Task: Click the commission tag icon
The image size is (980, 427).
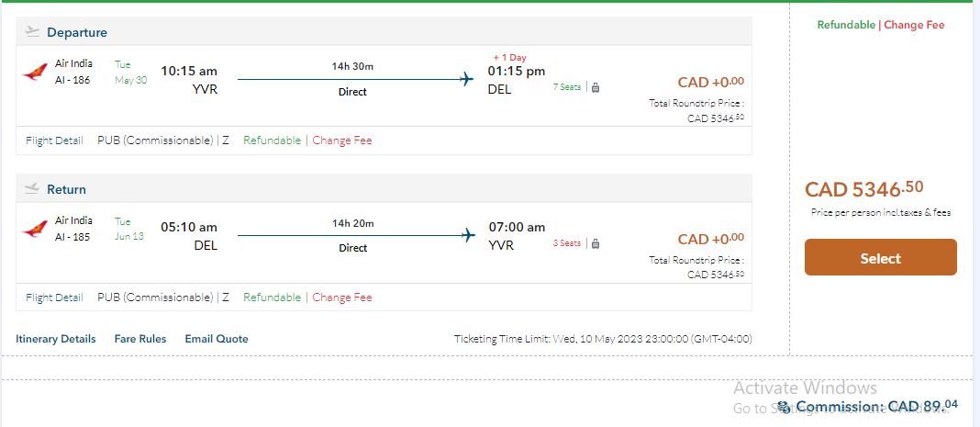Action: click(784, 407)
